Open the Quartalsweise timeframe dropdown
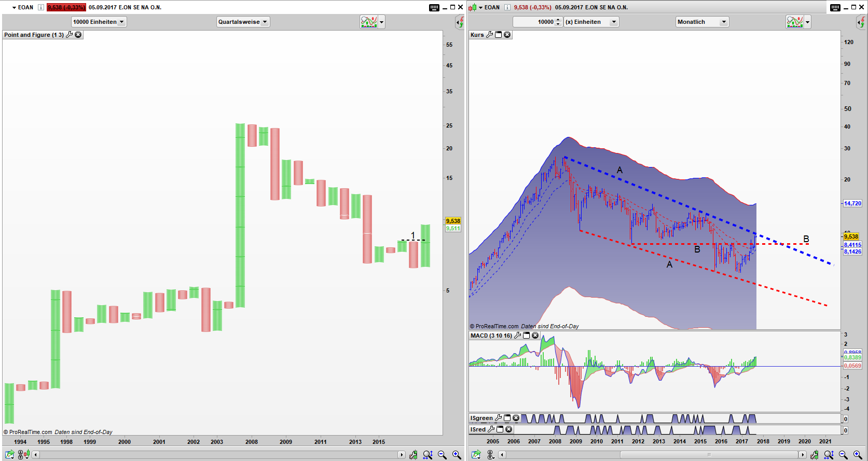 (x=243, y=22)
